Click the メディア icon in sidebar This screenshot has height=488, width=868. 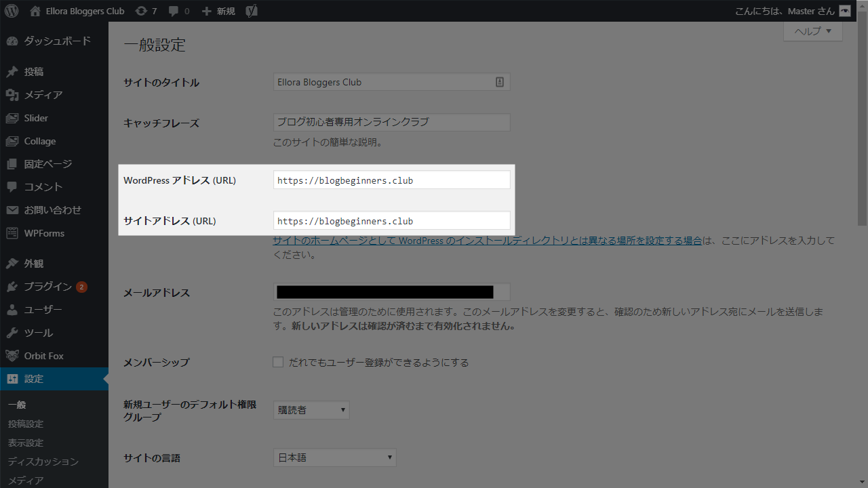pyautogui.click(x=12, y=95)
